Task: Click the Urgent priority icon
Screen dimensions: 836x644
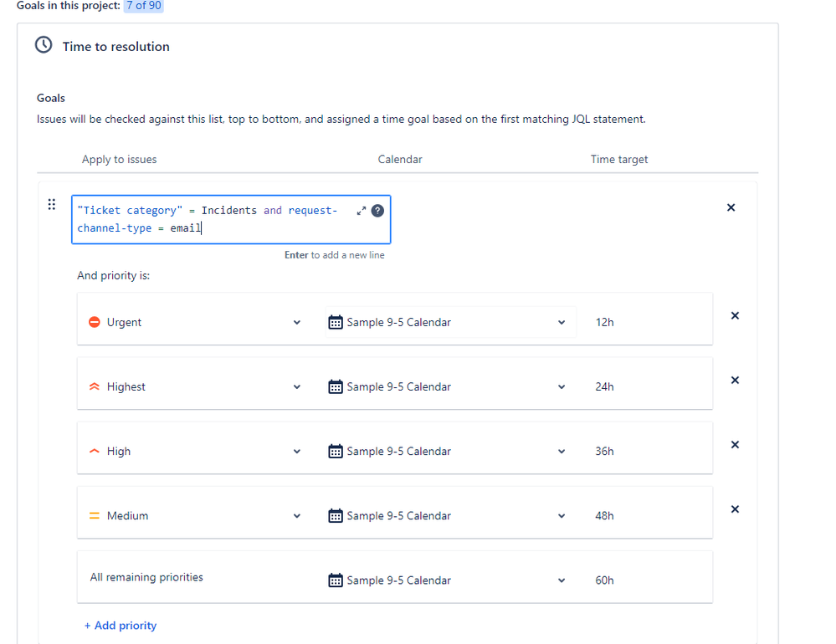Action: point(94,321)
